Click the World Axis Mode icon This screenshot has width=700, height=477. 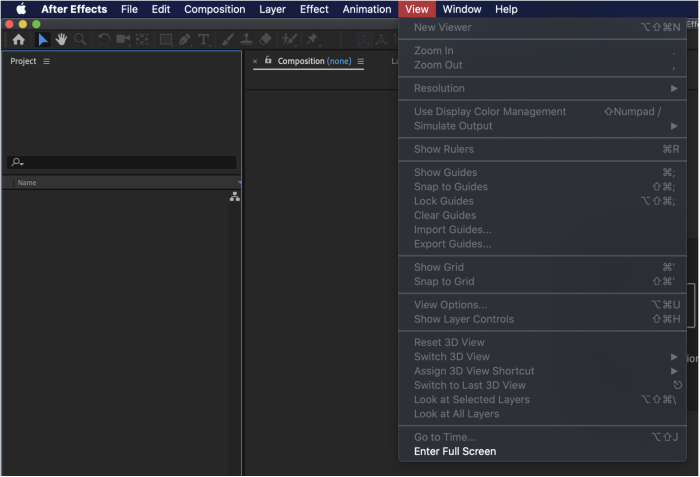coord(381,40)
